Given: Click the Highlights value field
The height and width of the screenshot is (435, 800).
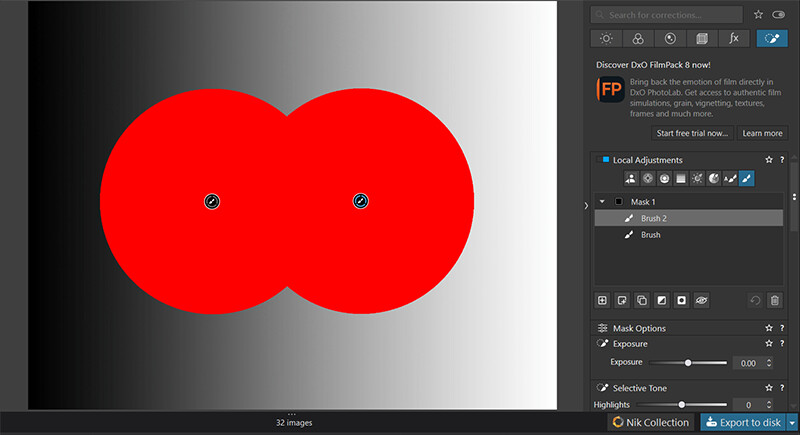Looking at the screenshot, I should [x=748, y=405].
